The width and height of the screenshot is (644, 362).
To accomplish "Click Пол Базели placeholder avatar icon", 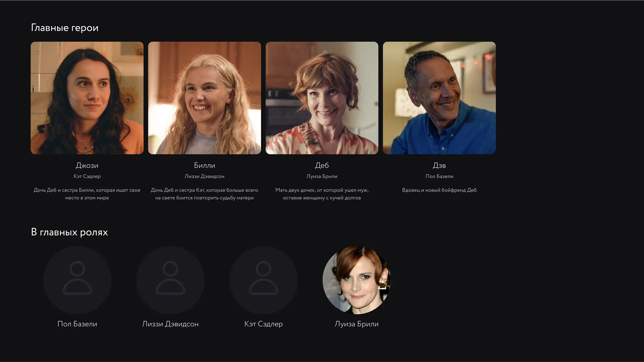I will (77, 280).
